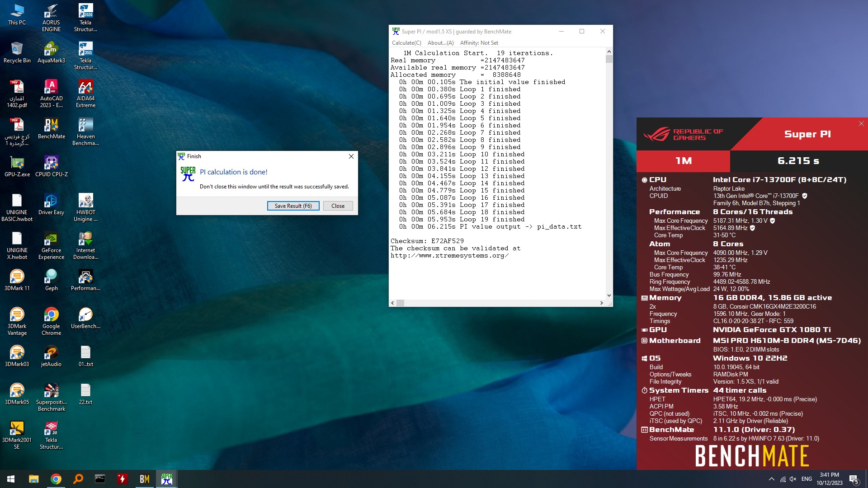868x488 pixels.
Task: Open Chrome from the taskbar
Action: [56, 479]
